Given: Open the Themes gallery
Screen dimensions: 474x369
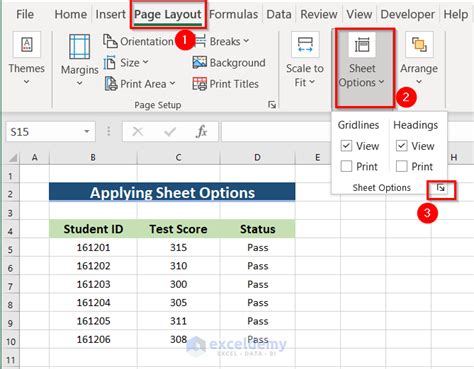Looking at the screenshot, I should pos(26,59).
